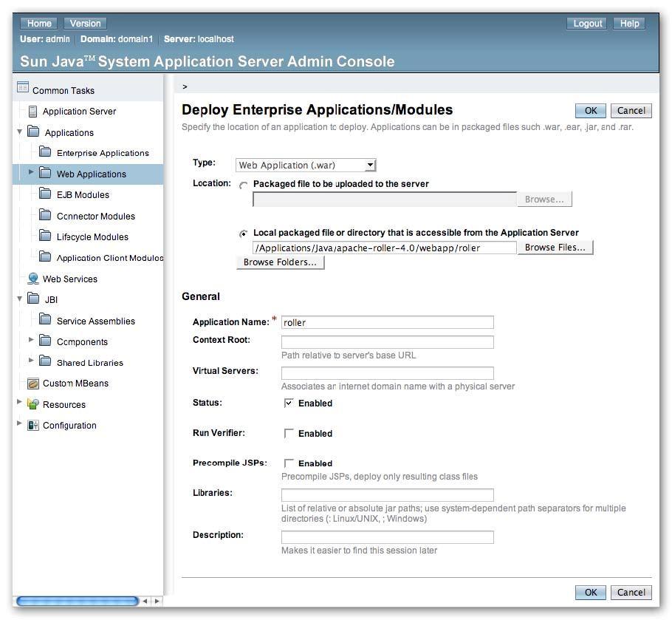This screenshot has width=672, height=620.
Task: Click the bottom Cancel button
Action: coord(631,593)
